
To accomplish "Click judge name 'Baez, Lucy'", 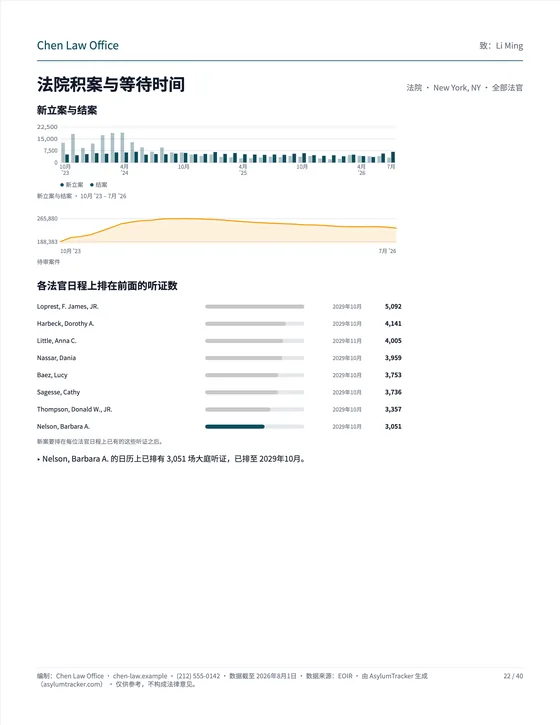I will click(52, 375).
